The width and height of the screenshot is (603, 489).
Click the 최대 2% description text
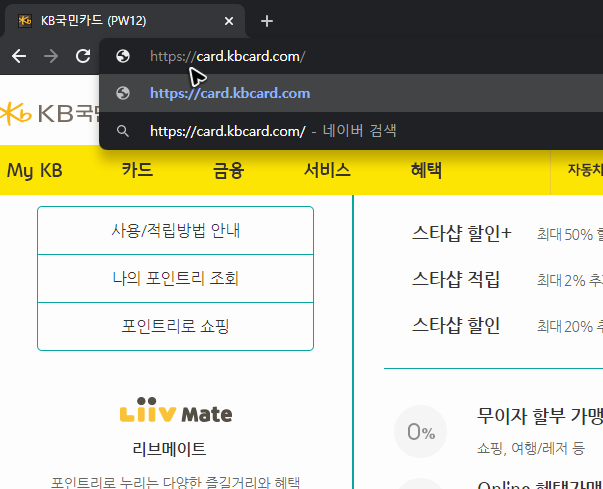(570, 280)
